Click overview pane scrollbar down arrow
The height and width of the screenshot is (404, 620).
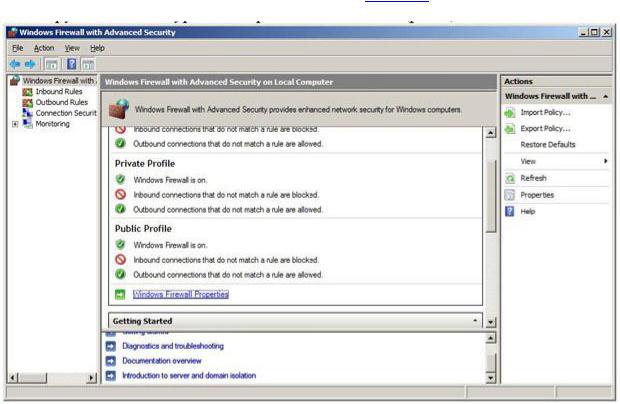tap(490, 323)
